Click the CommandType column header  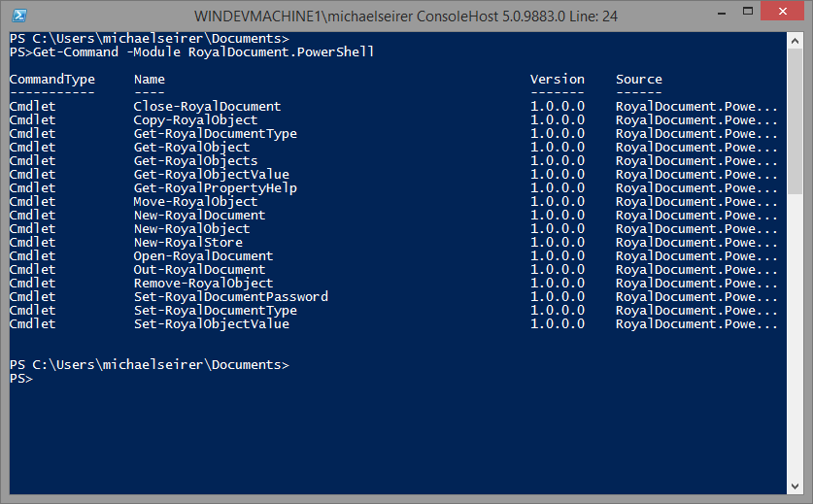tap(52, 79)
